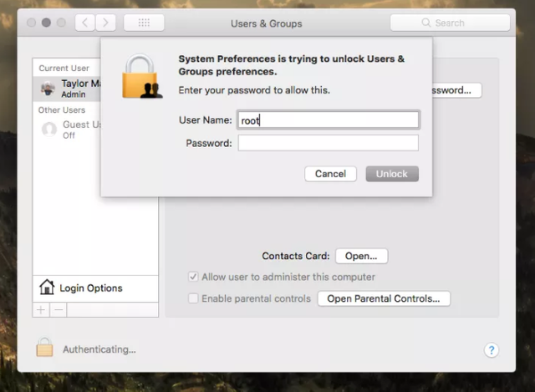
Task: Click the Login Options house icon
Action: pos(47,287)
